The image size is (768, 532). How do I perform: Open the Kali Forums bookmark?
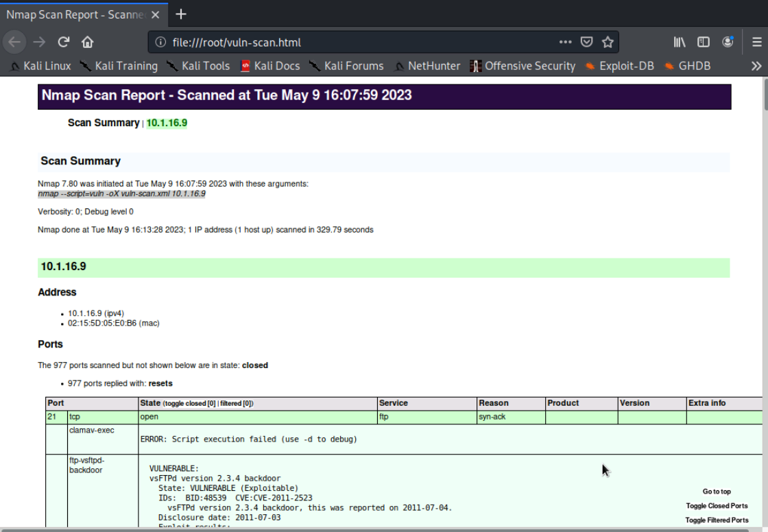[x=346, y=66]
